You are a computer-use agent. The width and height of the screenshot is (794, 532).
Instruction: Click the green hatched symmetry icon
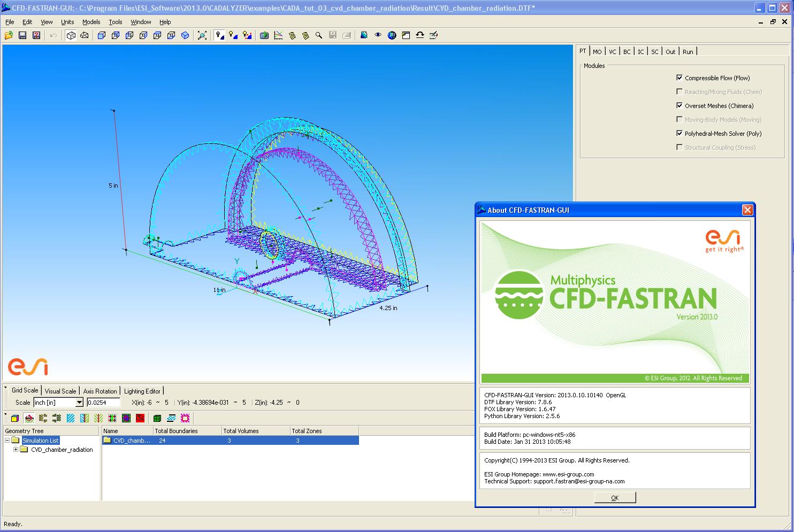(99, 418)
